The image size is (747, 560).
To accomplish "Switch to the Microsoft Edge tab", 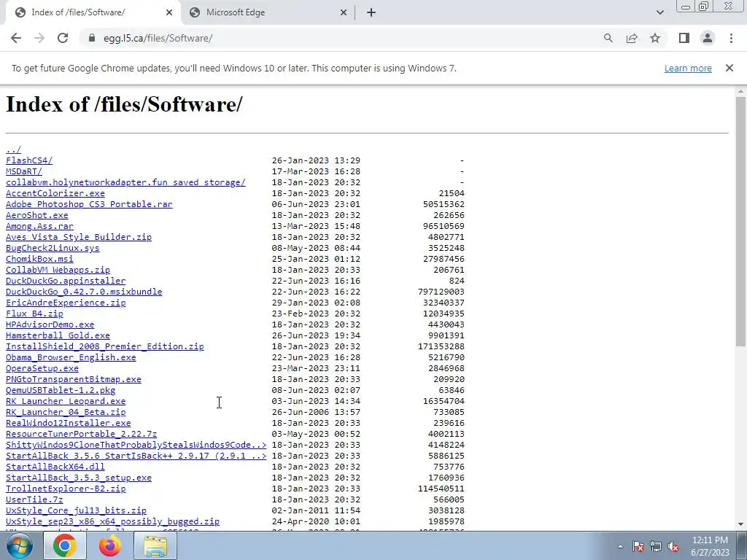I will point(268,13).
